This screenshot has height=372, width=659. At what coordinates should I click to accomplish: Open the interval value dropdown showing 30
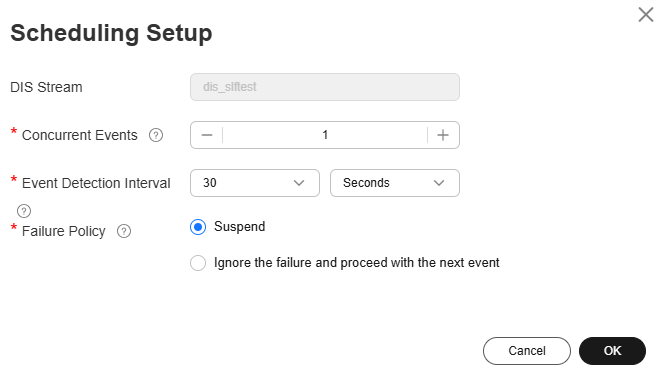click(x=255, y=183)
